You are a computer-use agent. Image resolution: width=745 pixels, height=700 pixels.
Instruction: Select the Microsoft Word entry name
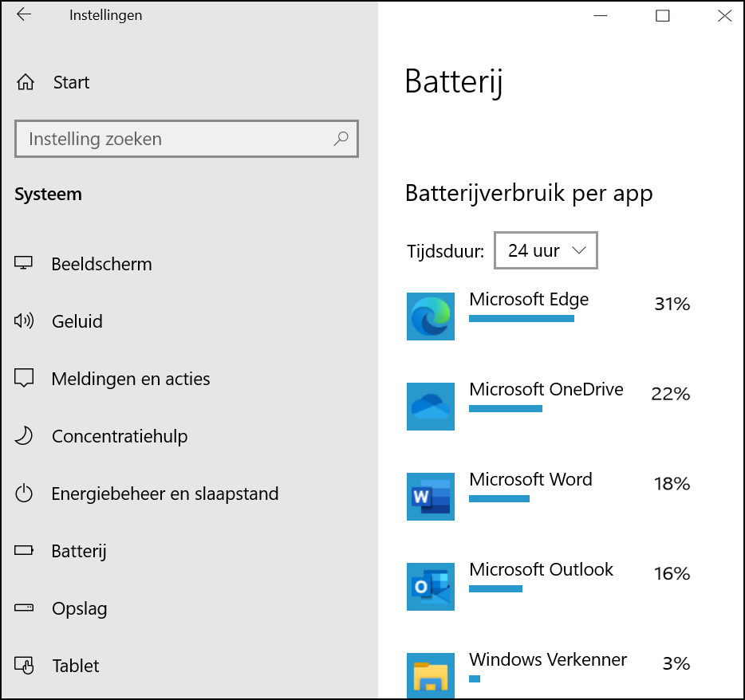click(530, 479)
